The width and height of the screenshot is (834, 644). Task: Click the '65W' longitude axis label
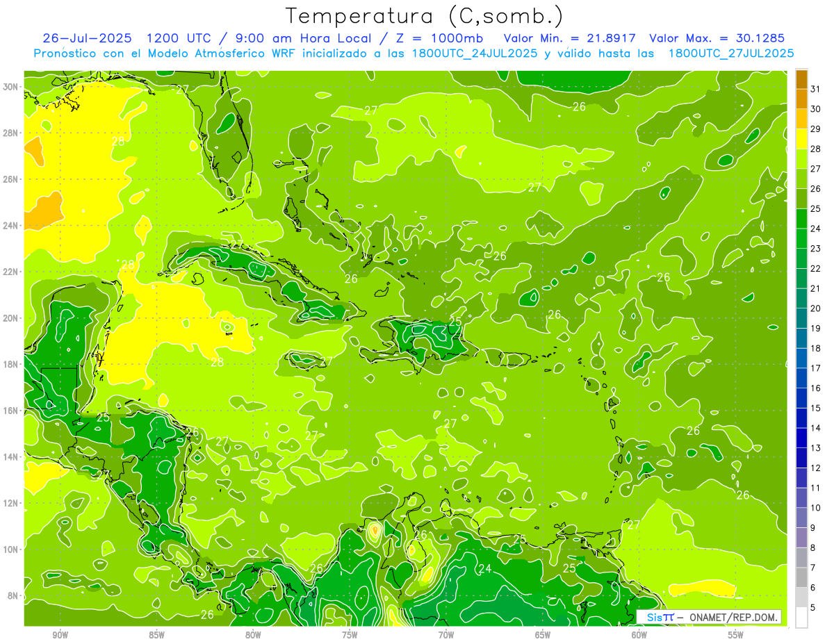click(x=543, y=634)
